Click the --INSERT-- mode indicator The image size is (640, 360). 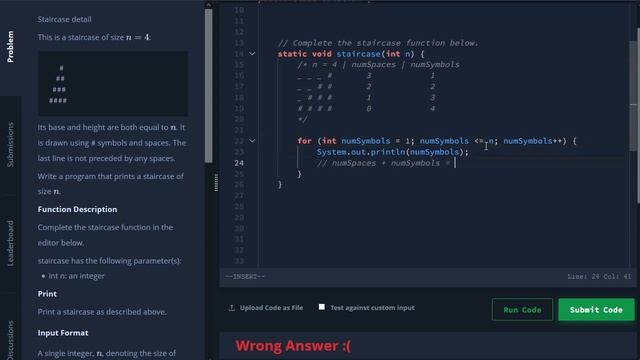pyautogui.click(x=245, y=276)
